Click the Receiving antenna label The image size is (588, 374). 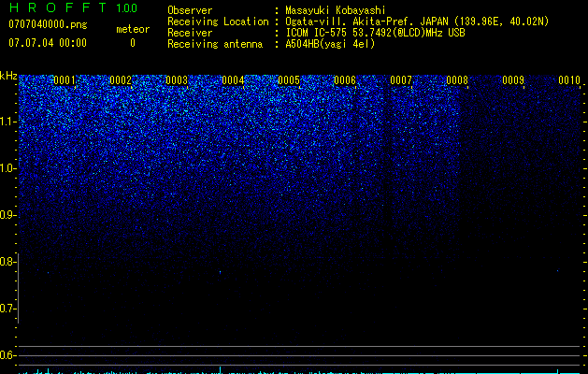(x=215, y=44)
